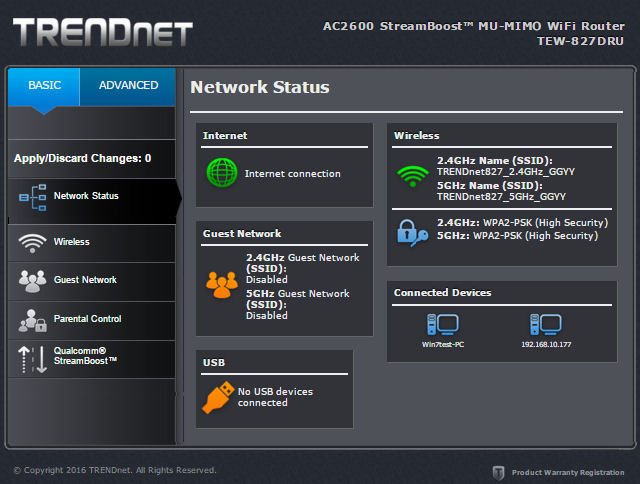
Task: Click the USB panel heading
Action: tap(214, 362)
